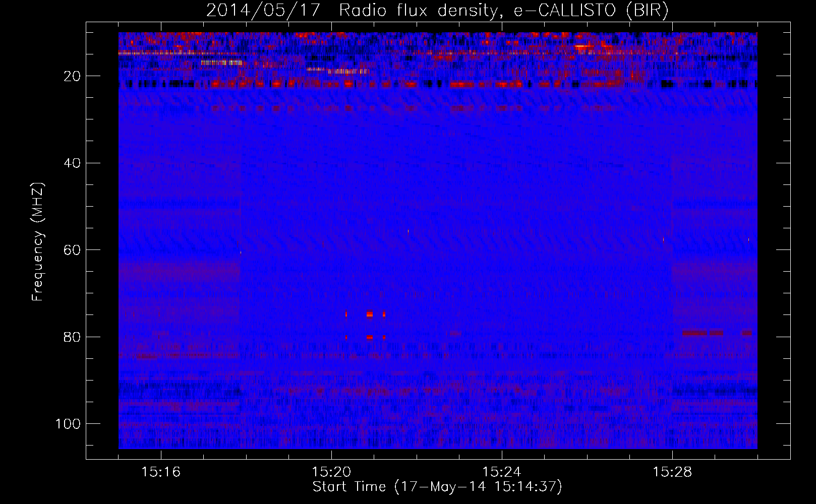Viewport: 816px width, 504px height.
Task: Click the yellow-white streak near 17 MHz at 15:17
Action: pyautogui.click(x=222, y=62)
